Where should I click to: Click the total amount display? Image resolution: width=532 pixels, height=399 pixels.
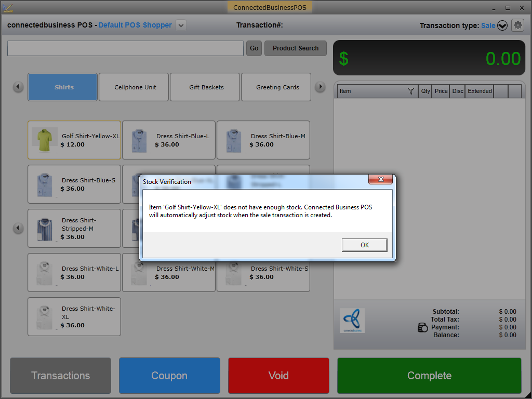pyautogui.click(x=429, y=58)
